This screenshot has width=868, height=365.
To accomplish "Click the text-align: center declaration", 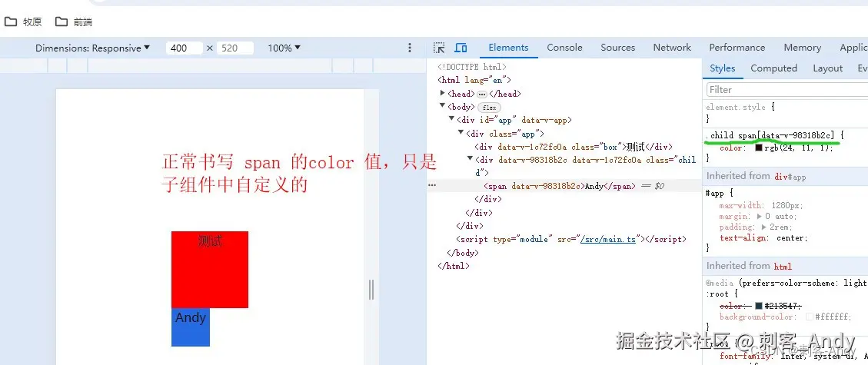I will tap(763, 237).
